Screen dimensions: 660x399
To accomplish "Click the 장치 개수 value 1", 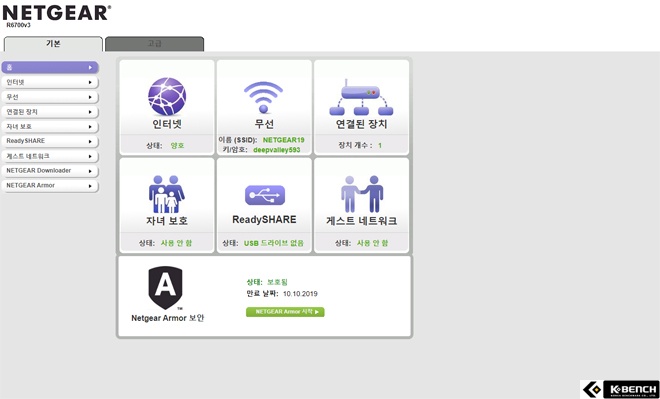I will (380, 146).
